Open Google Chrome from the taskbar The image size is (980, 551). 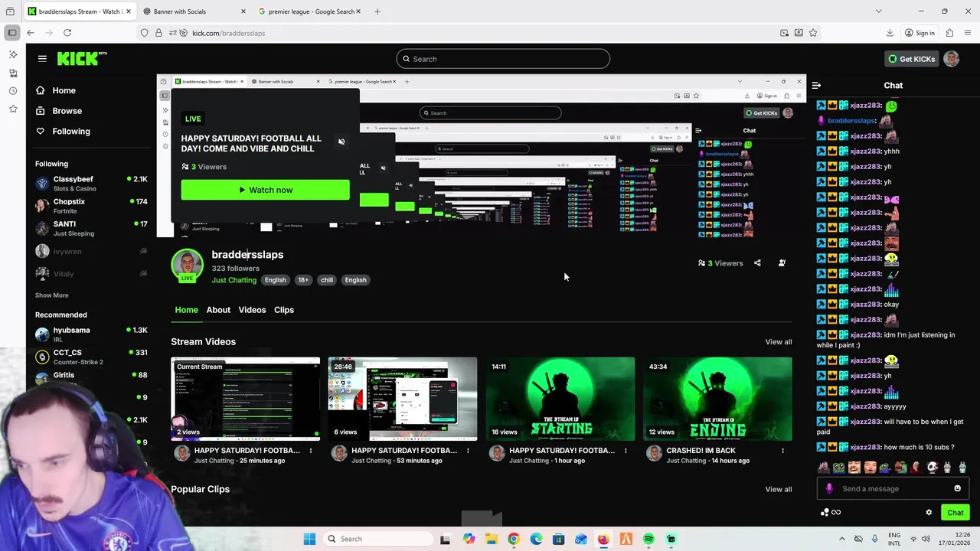(513, 539)
